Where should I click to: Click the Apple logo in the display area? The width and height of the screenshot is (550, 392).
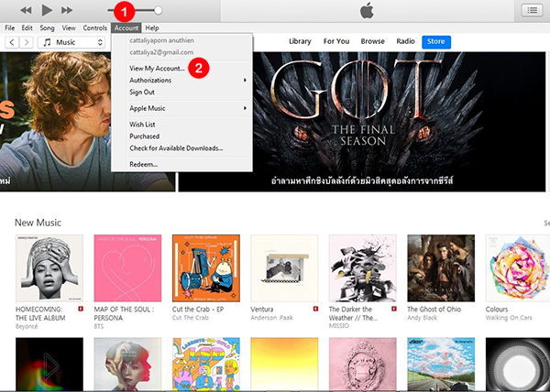pos(367,11)
